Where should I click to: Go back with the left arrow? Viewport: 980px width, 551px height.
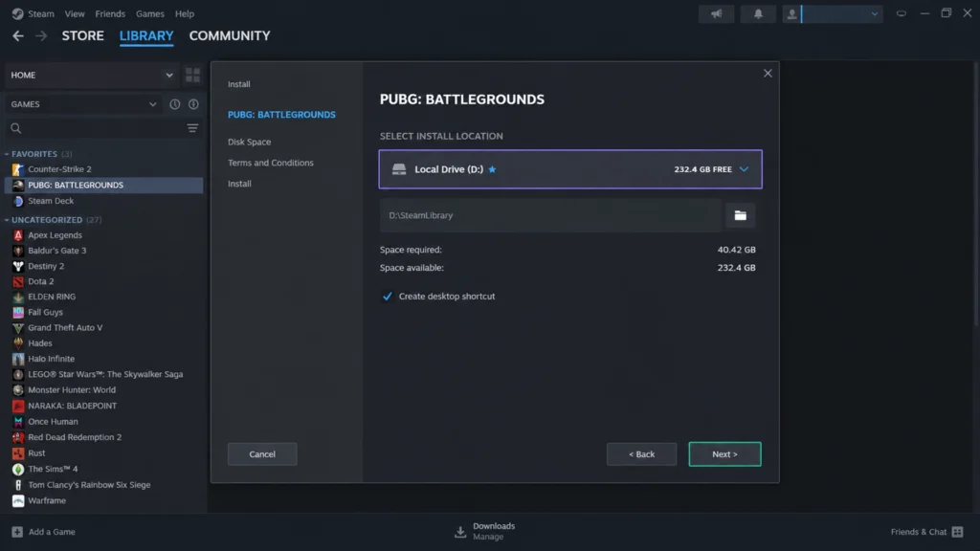tap(18, 36)
